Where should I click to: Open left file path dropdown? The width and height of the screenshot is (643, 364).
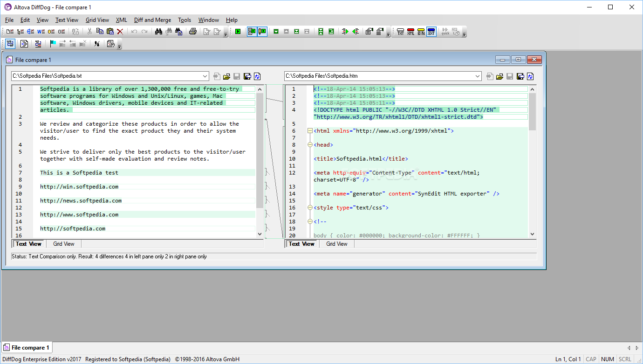(205, 76)
